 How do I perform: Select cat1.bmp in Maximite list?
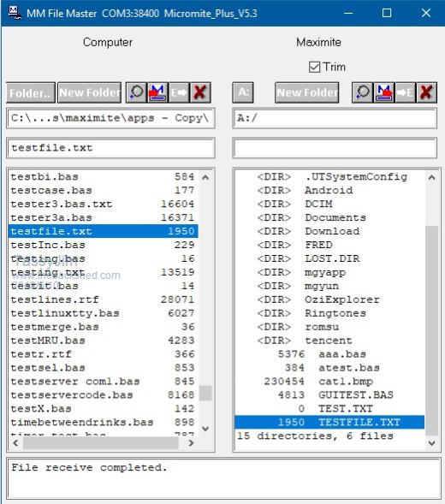[329, 382]
